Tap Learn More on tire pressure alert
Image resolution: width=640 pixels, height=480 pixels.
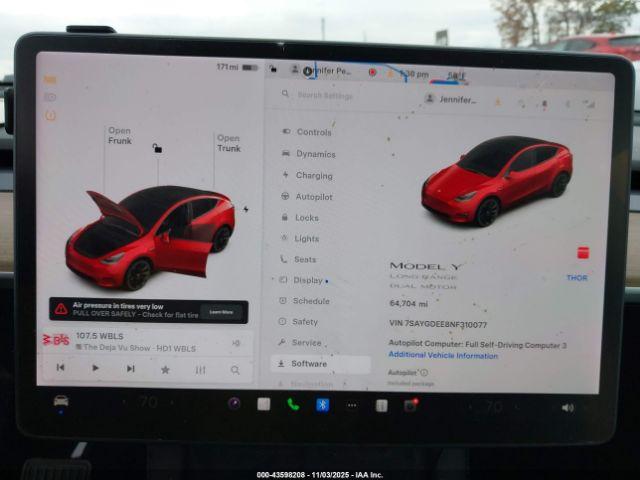[221, 312]
